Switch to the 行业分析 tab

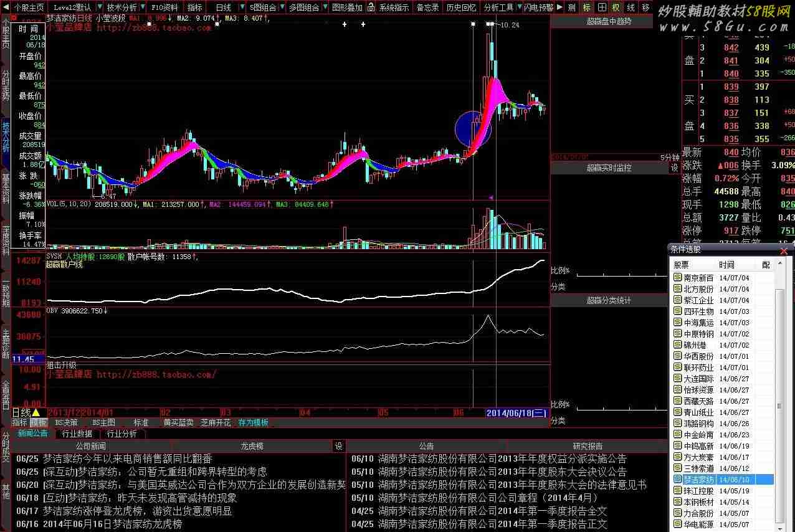(122, 434)
